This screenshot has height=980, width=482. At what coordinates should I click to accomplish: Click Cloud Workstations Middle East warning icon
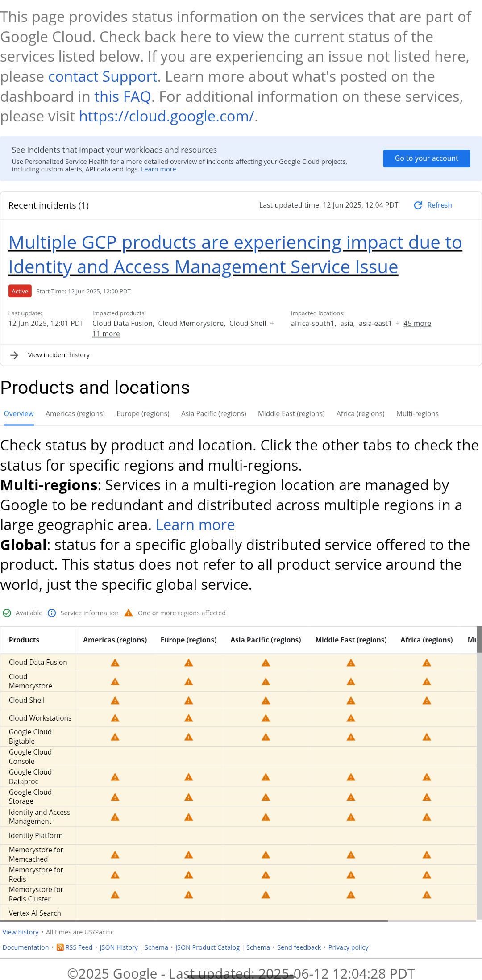pos(351,718)
